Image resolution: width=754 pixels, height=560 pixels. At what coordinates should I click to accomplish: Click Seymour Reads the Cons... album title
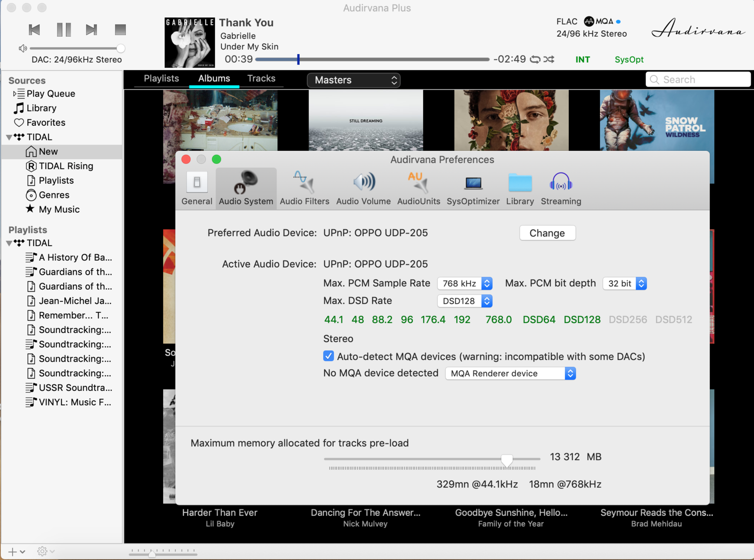[x=657, y=513]
